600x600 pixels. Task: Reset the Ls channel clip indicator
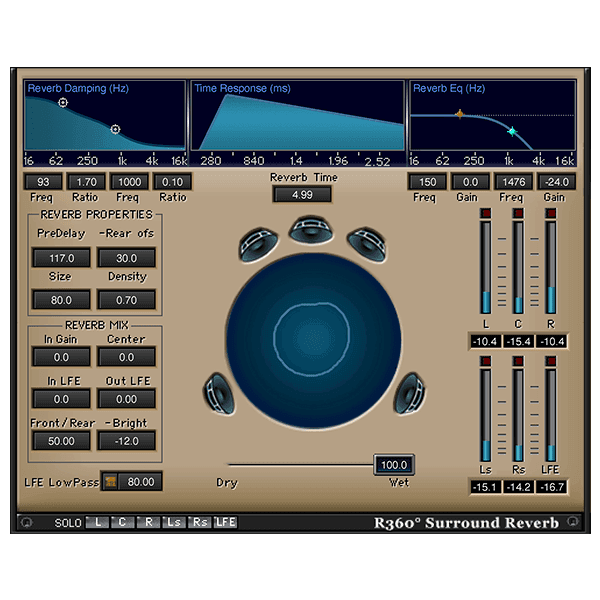(x=486, y=361)
